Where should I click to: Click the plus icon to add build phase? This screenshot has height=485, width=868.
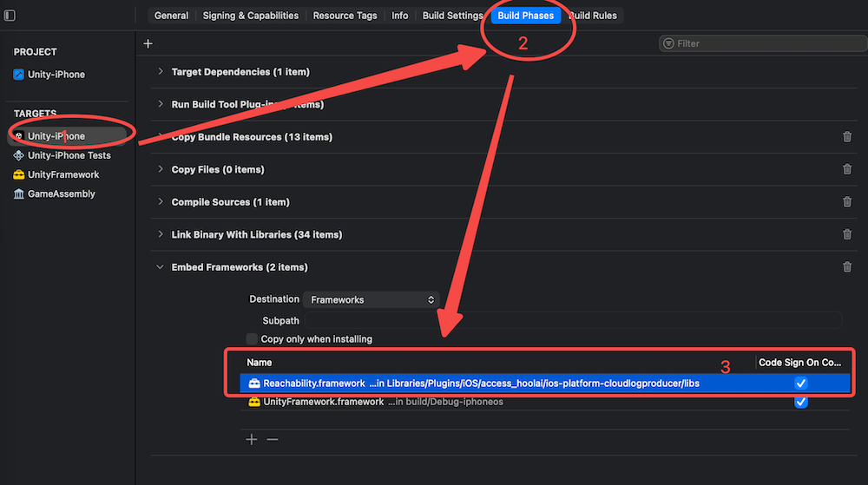148,43
